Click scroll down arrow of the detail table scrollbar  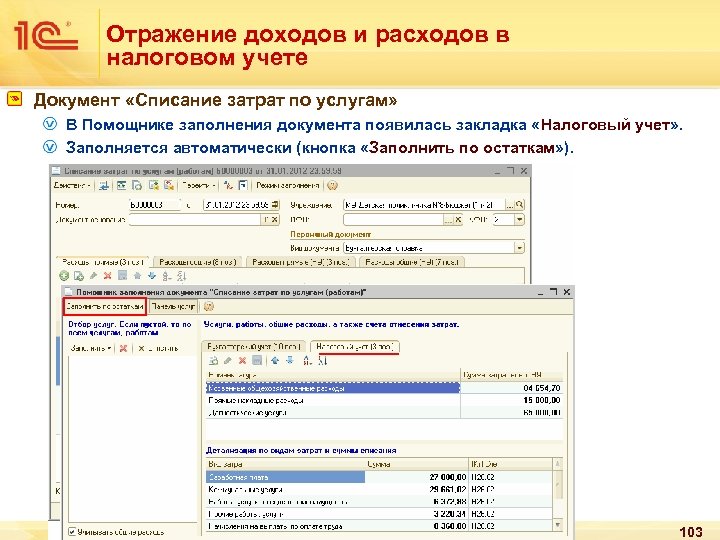(x=558, y=525)
